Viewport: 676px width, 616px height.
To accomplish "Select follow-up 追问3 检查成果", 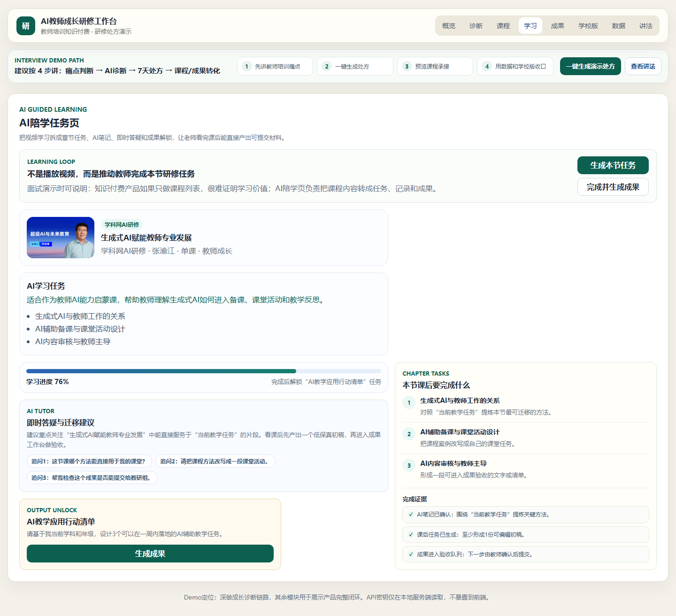I will (x=92, y=477).
